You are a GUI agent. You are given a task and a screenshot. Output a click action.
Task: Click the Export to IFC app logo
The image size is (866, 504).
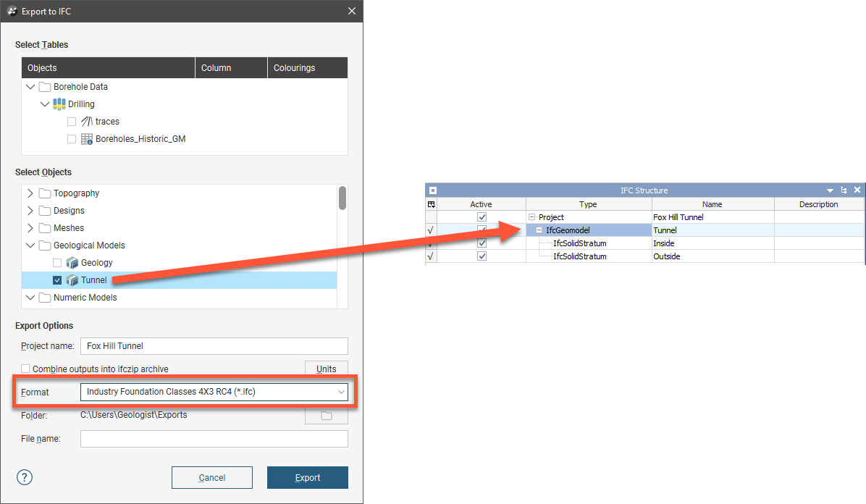click(12, 11)
